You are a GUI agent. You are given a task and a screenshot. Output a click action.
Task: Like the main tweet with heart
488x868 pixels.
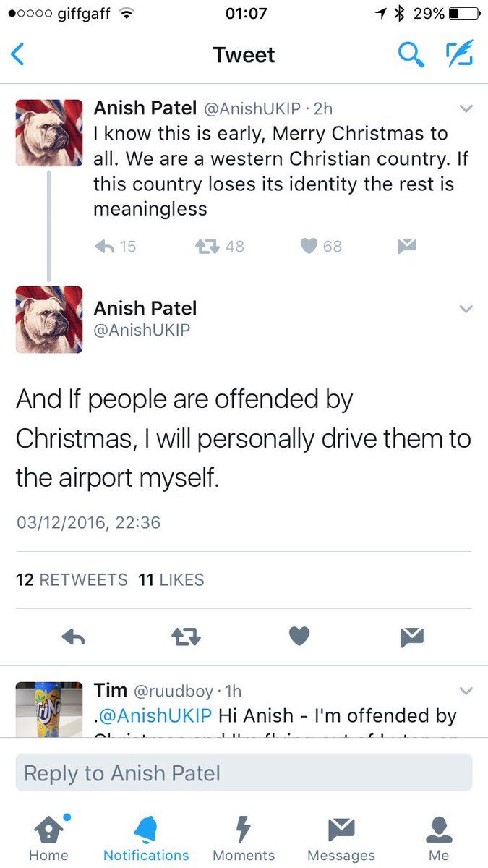pyautogui.click(x=299, y=637)
